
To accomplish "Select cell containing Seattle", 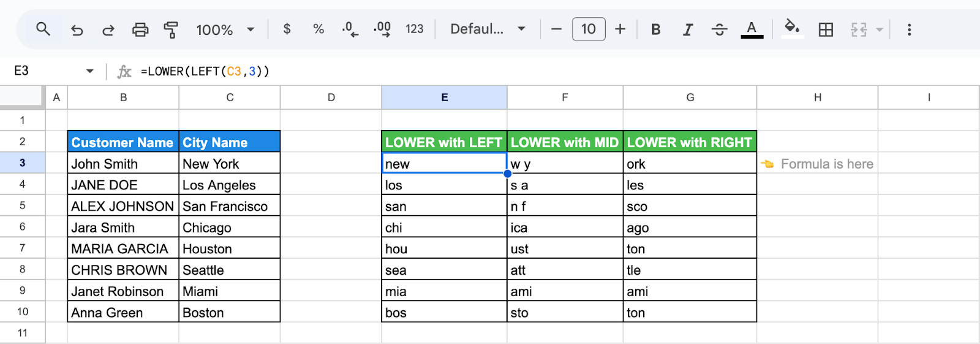I will (x=230, y=269).
